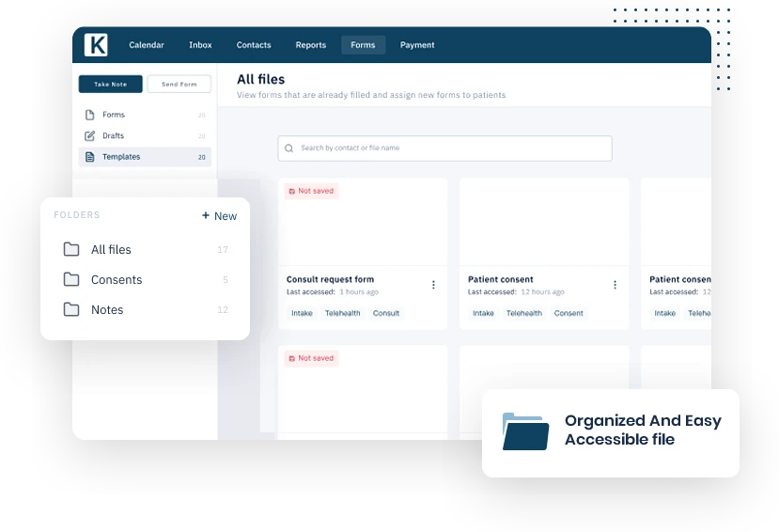Click the Intake tag on Patient consent
Screen dimensions: 779x532
click(483, 313)
